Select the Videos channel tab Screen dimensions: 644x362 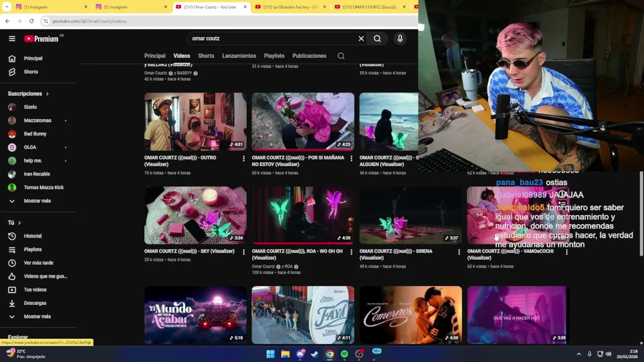(x=182, y=56)
